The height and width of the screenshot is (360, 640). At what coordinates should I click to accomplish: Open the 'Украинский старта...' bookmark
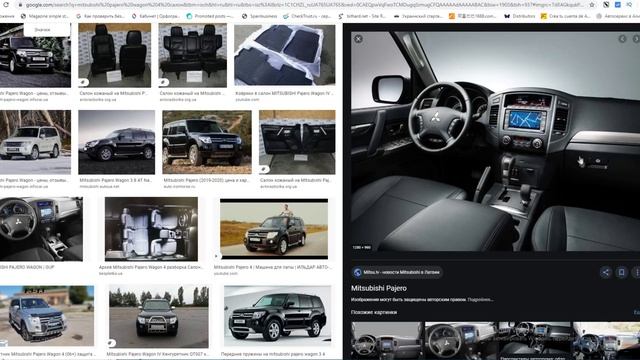pos(419,16)
